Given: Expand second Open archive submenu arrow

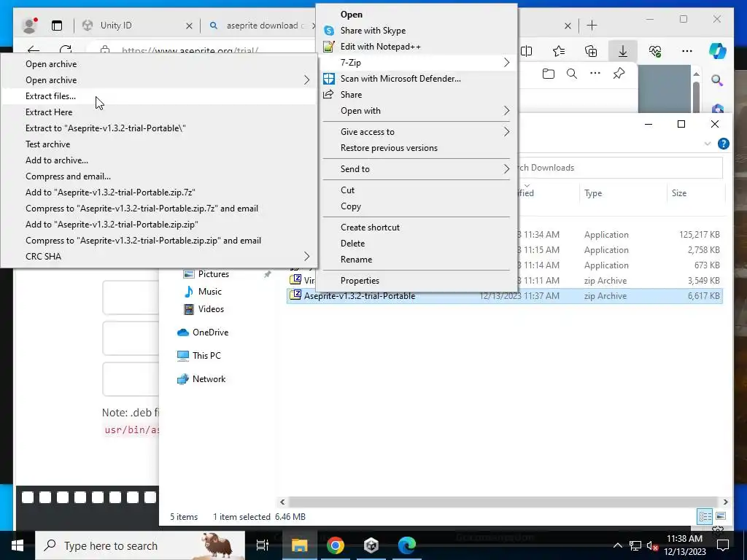Looking at the screenshot, I should [307, 80].
